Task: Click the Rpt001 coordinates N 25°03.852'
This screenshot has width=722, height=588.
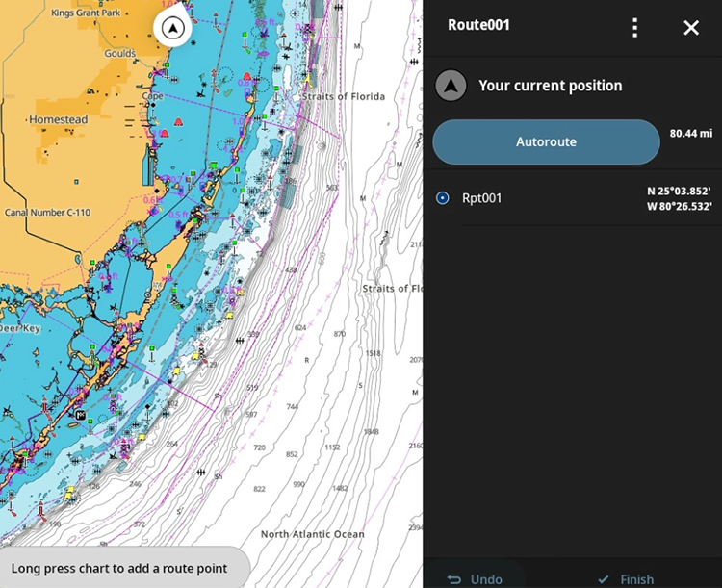Action: click(679, 192)
